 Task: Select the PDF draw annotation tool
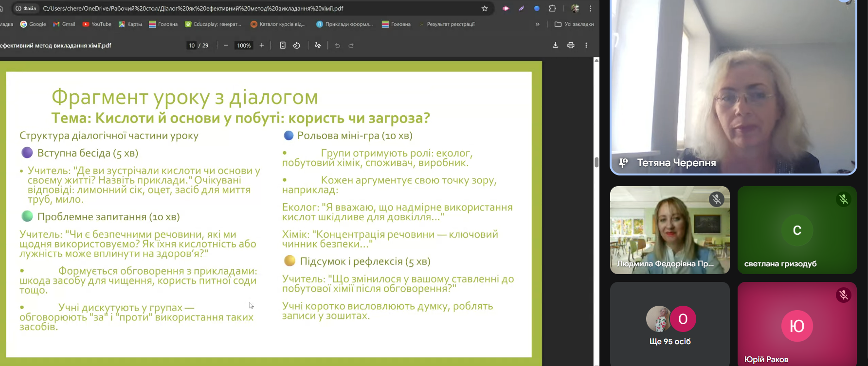(x=318, y=45)
